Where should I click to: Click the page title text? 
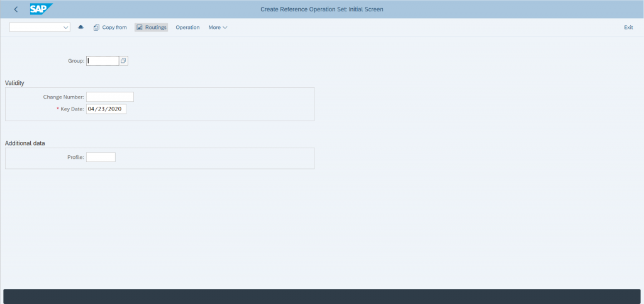(x=321, y=9)
